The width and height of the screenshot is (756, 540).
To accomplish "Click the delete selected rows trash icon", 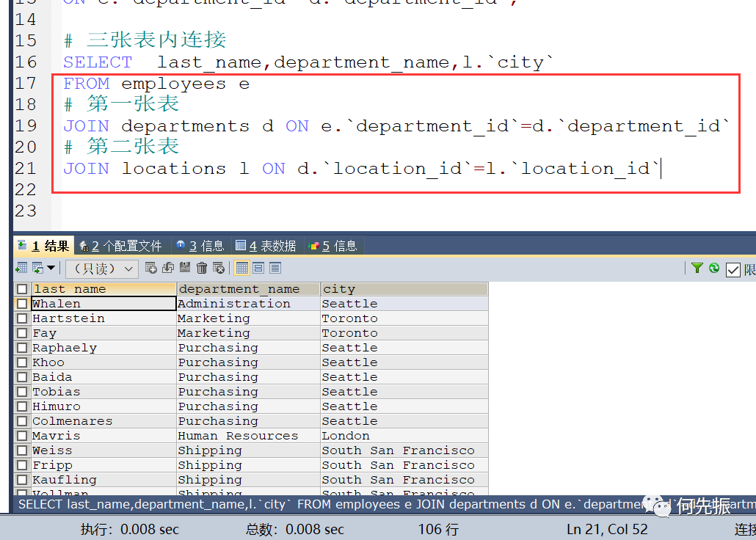I will pyautogui.click(x=202, y=268).
